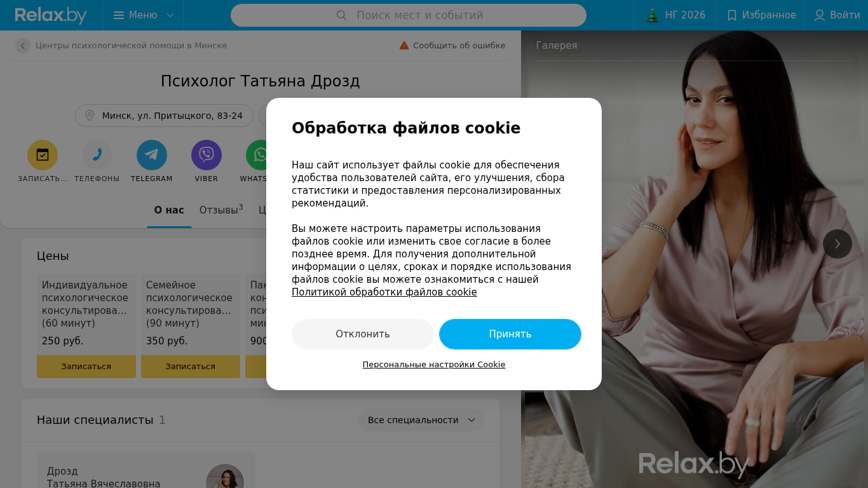This screenshot has width=868, height=488.
Task: Open Персональные настройки Cookie link
Action: 434,365
